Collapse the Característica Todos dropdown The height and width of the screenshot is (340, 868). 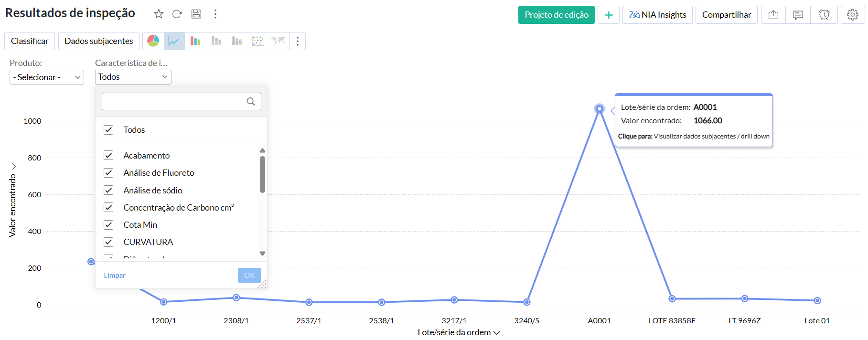click(x=133, y=77)
